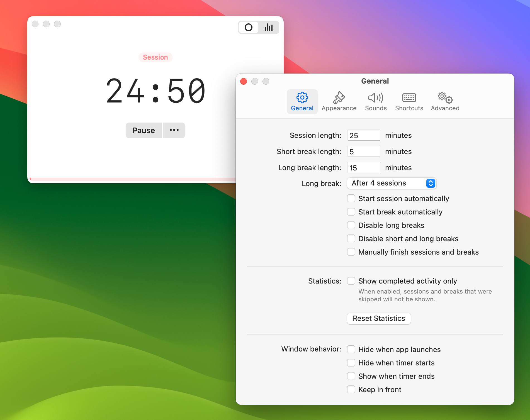
Task: Focus the Short break length field
Action: tap(364, 152)
